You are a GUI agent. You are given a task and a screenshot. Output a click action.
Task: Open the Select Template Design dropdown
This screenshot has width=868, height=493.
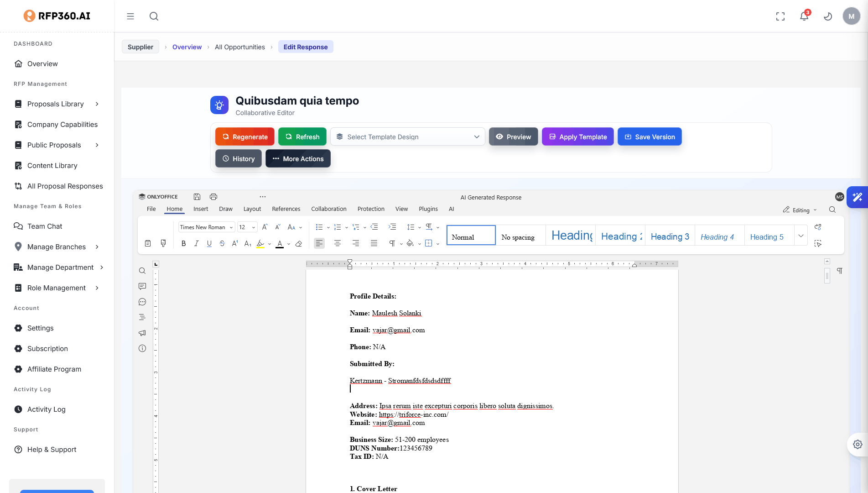(407, 136)
